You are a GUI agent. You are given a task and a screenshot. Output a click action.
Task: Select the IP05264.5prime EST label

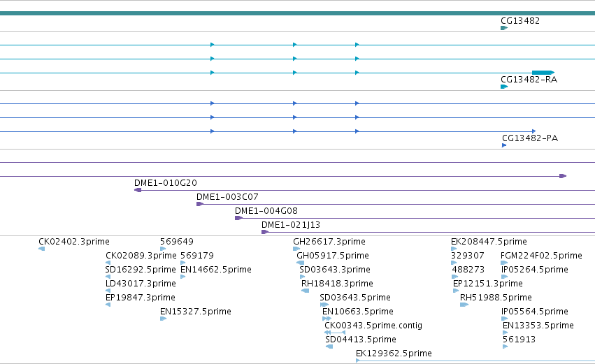[x=534, y=270]
